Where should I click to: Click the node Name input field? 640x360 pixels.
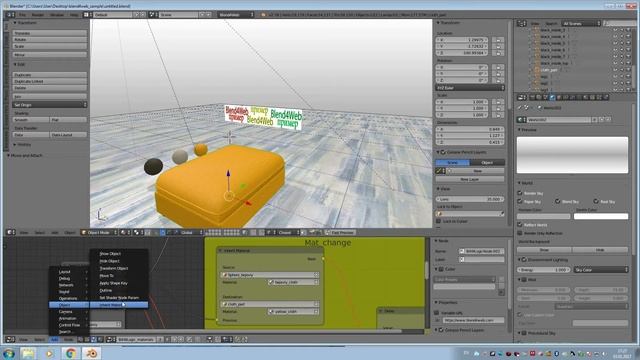(482, 251)
